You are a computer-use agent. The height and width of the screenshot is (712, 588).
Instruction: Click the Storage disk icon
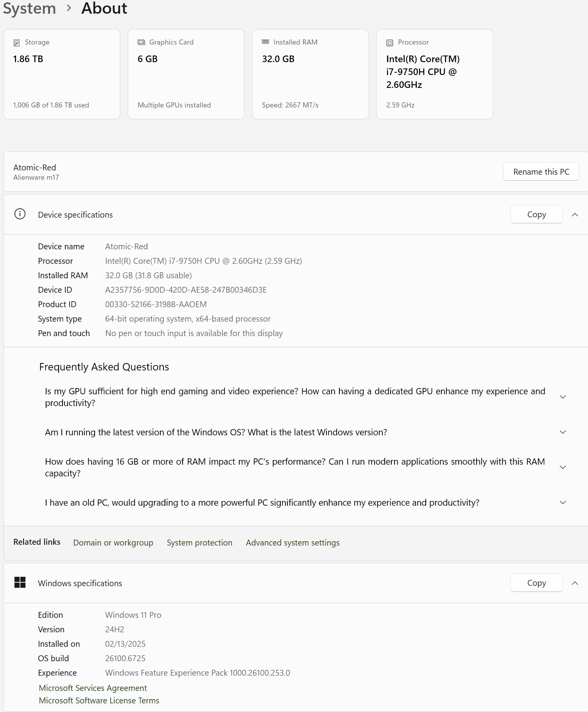tap(17, 43)
